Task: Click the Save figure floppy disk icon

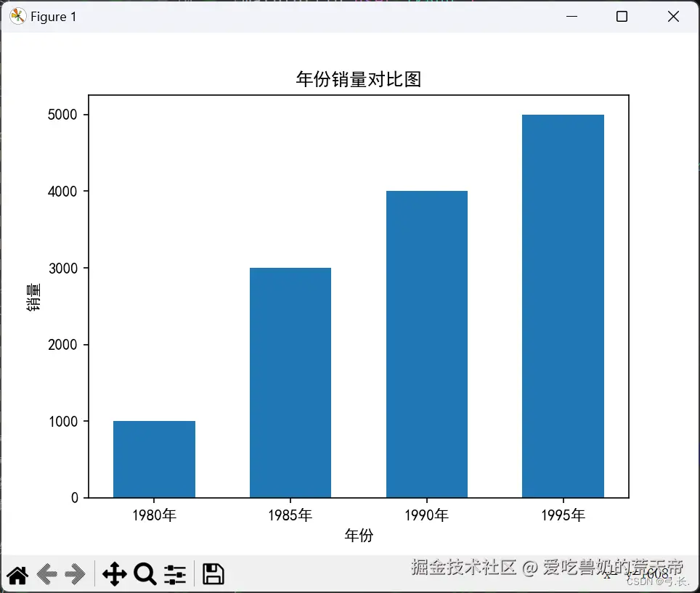Action: pos(212,574)
